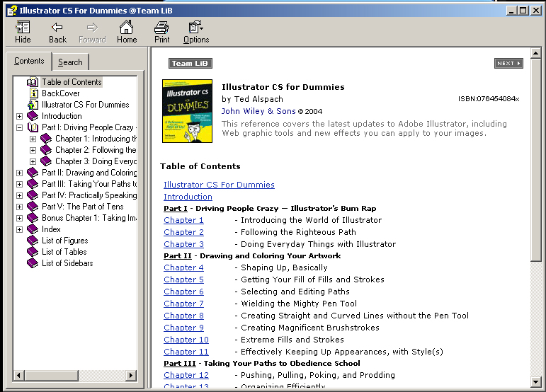Image resolution: width=546 pixels, height=392 pixels.
Task: Open the Chapter 10 link
Action: [x=186, y=340]
